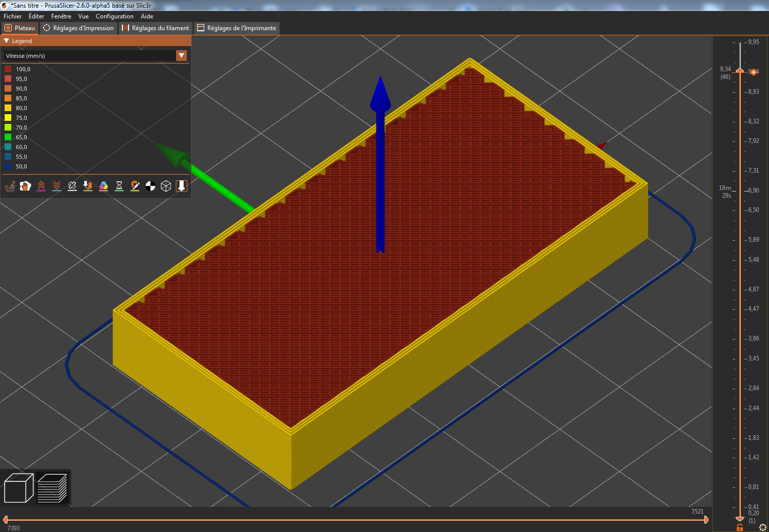Toggle wipe moves display
Viewport: 769px width, 532px height.
[x=25, y=186]
